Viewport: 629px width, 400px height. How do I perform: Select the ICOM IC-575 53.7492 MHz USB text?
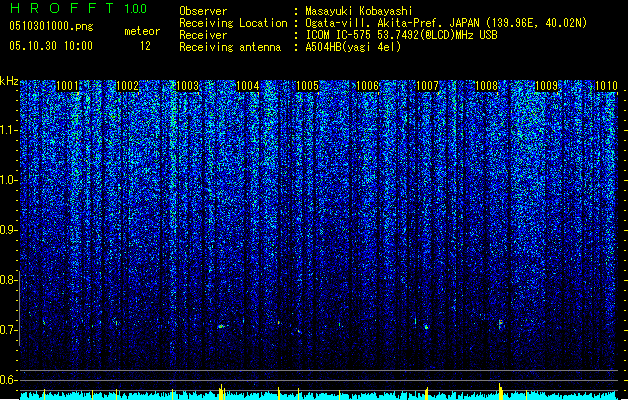pyautogui.click(x=401, y=35)
